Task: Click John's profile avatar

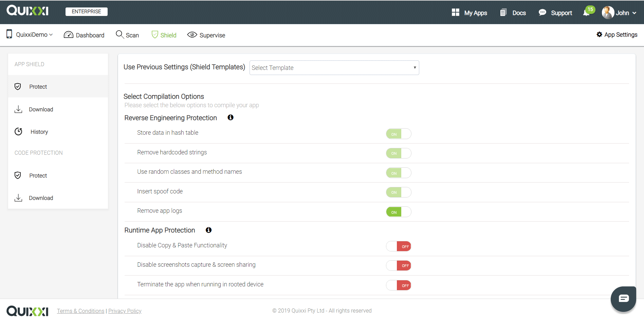Action: coord(608,13)
